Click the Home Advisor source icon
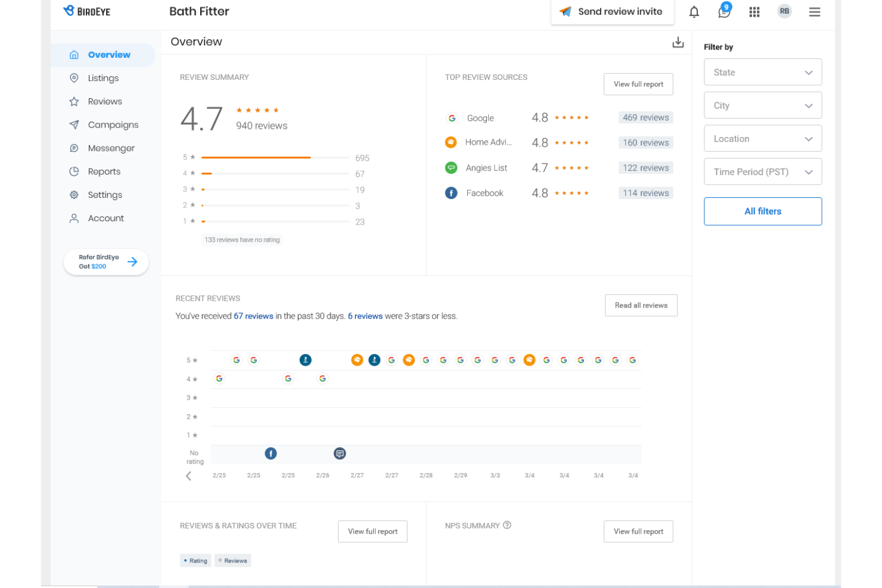Viewport: 882px width, 588px height. click(451, 142)
